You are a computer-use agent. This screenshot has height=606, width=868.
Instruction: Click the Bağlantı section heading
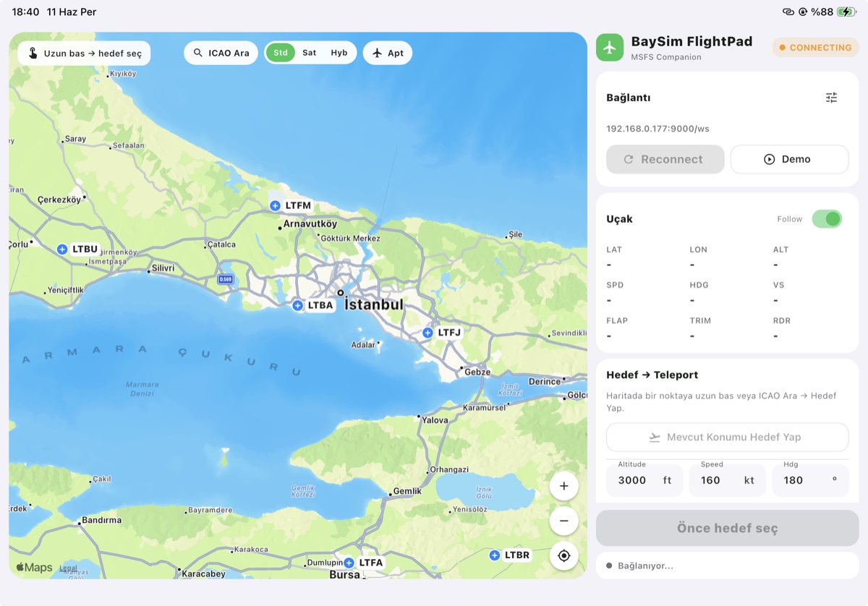pyautogui.click(x=629, y=98)
